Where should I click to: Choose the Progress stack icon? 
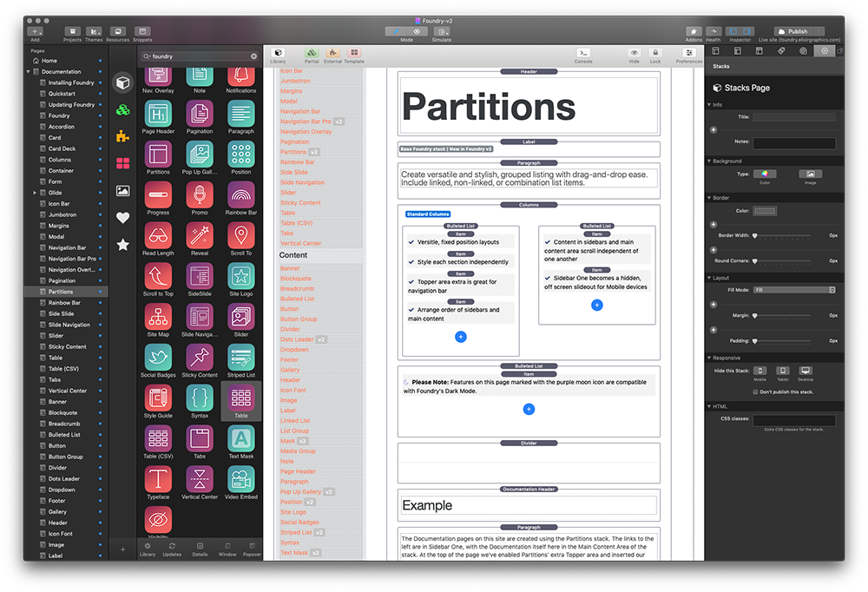[x=158, y=195]
